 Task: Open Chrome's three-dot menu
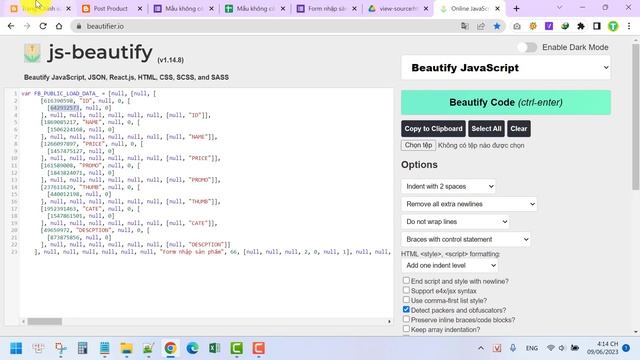[629, 26]
